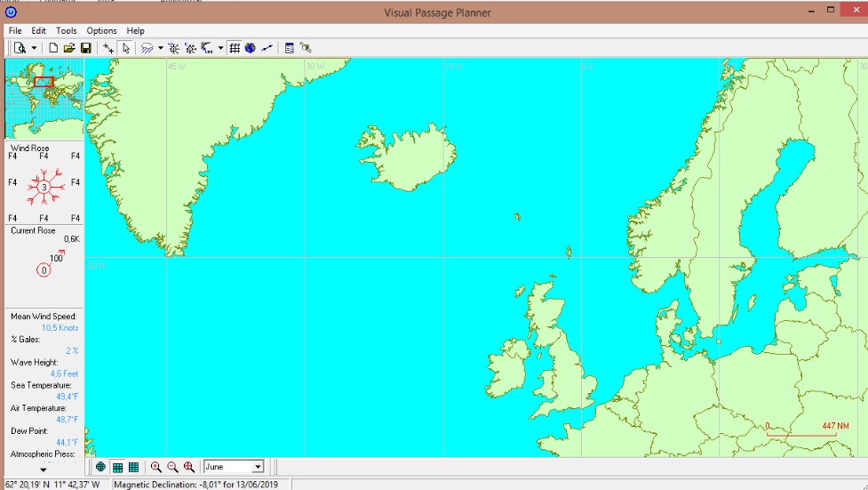Click the 48,7°F air temperature value
The width and height of the screenshot is (868, 490).
click(67, 419)
